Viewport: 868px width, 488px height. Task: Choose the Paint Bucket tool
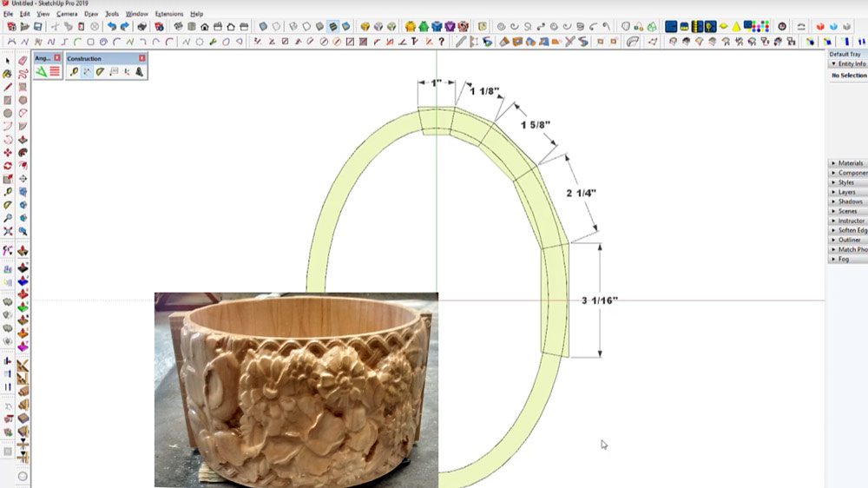click(8, 74)
